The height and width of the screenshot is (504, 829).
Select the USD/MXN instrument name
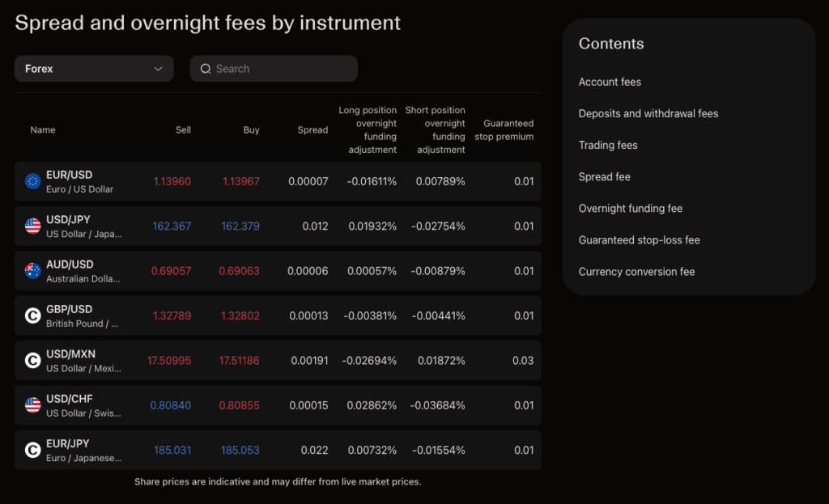coord(71,354)
